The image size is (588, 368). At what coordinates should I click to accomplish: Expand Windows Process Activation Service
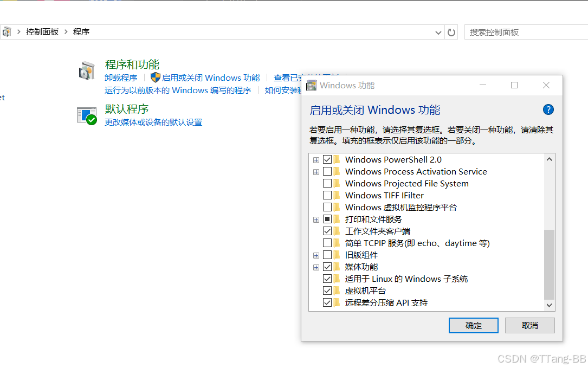[316, 171]
